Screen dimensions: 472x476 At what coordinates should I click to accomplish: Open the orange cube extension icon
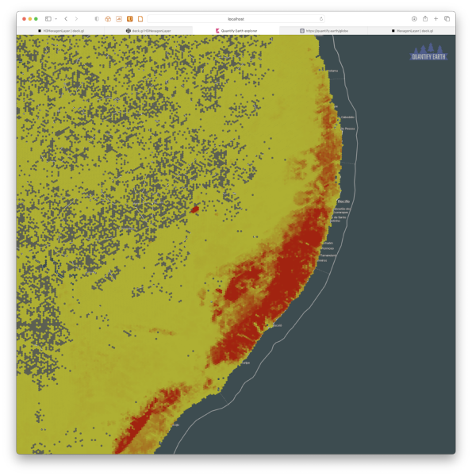[108, 19]
